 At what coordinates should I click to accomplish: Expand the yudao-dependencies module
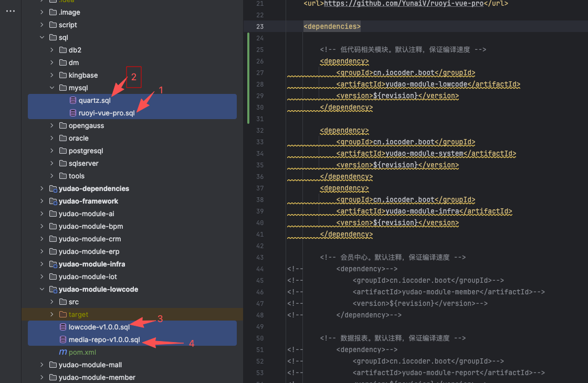click(x=42, y=188)
